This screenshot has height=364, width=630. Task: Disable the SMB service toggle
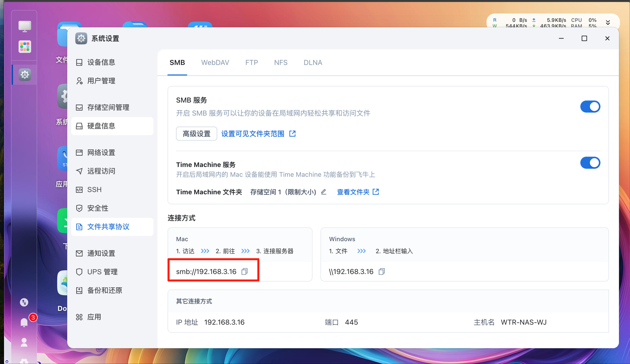pos(590,107)
